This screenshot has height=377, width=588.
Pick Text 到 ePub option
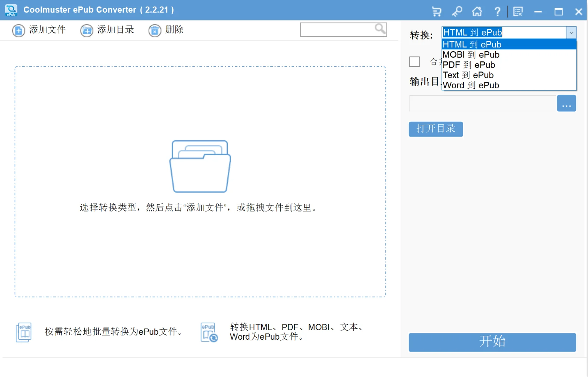tap(509, 75)
